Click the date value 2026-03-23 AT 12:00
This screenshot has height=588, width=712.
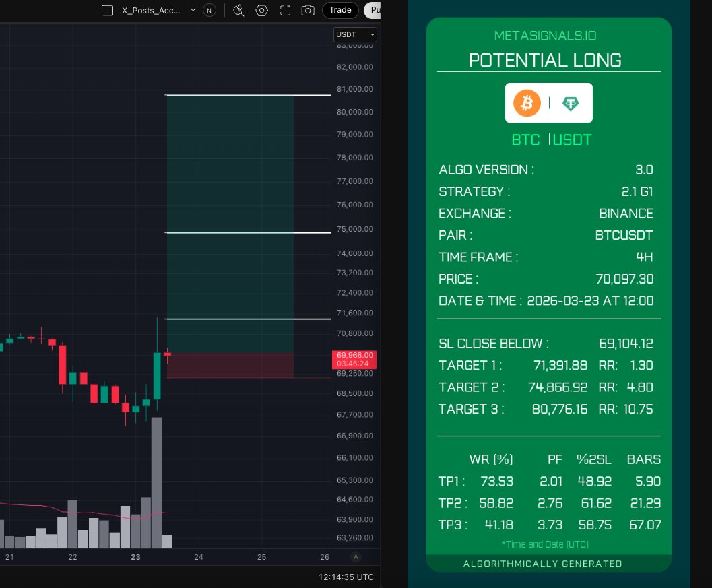coord(590,300)
